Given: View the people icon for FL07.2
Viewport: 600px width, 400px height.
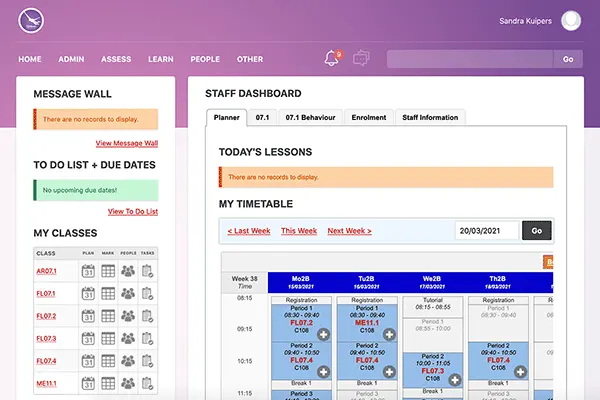Looking at the screenshot, I should 128,316.
